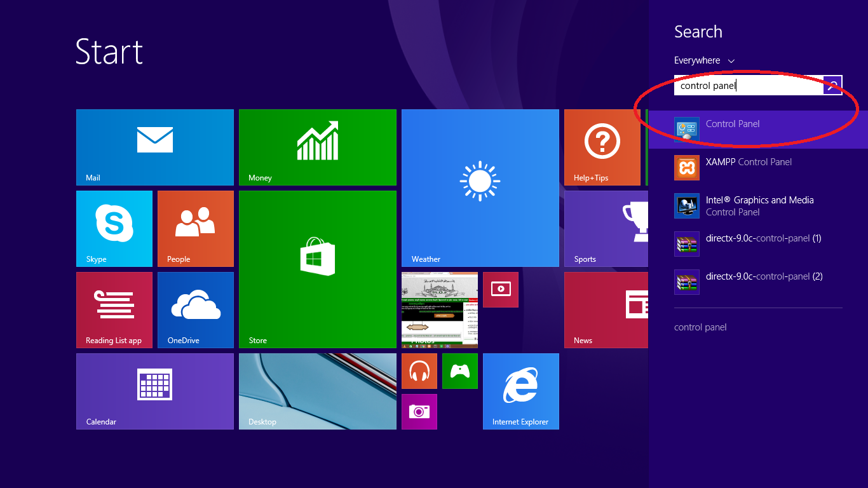Expand the Everywhere search scope dropdown
Image resolution: width=868 pixels, height=488 pixels.
(x=704, y=60)
